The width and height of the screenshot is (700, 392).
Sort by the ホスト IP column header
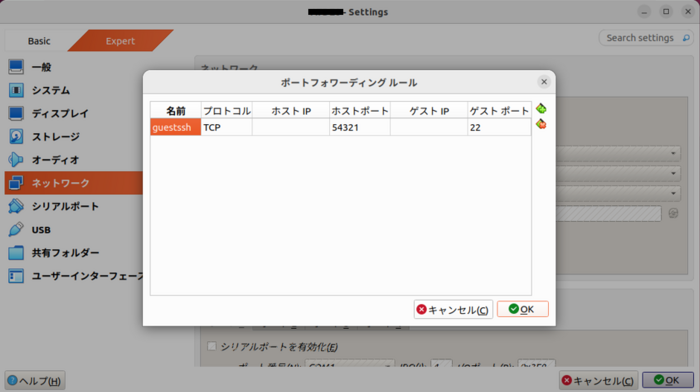pos(291,111)
